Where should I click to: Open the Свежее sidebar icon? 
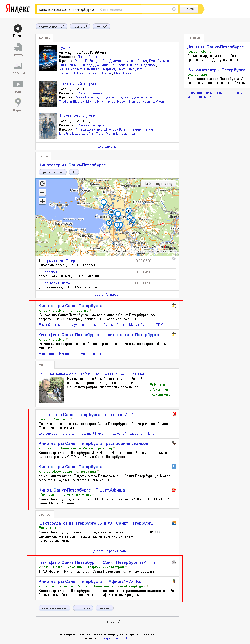pyautogui.click(x=18, y=47)
